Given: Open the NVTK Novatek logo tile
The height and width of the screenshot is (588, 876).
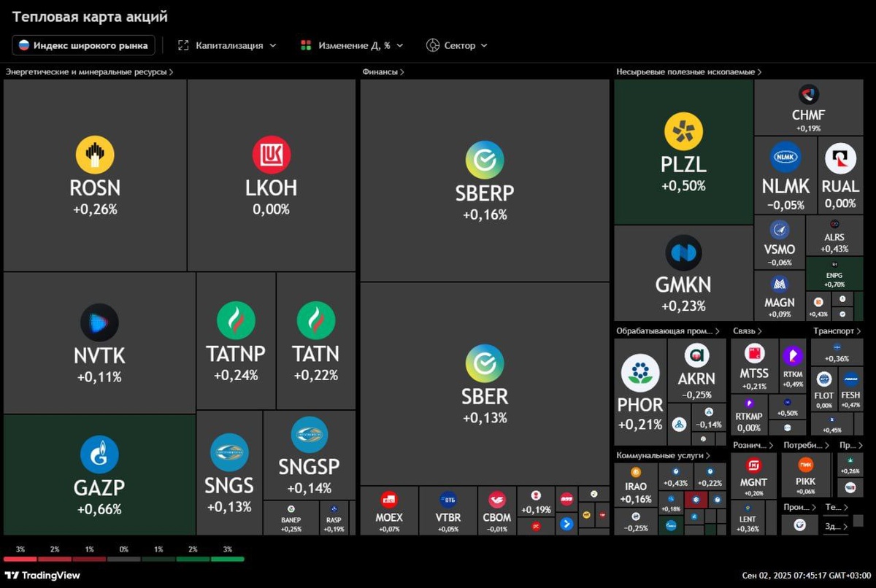Looking at the screenshot, I should [99, 322].
